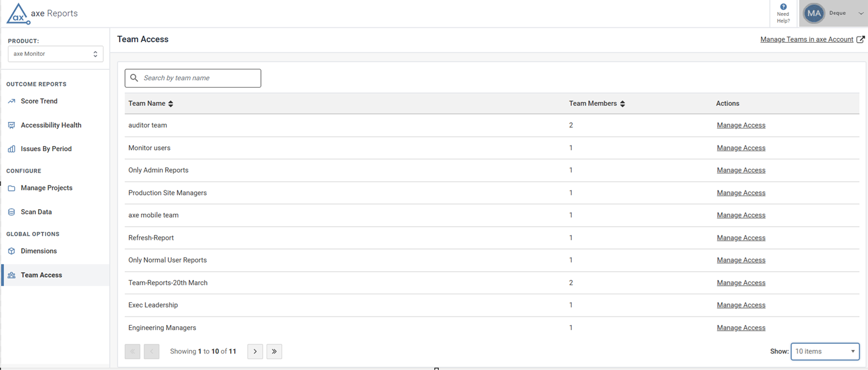Open the Product axe Monitor dropdown
Viewport: 868px width, 370px height.
[x=56, y=54]
